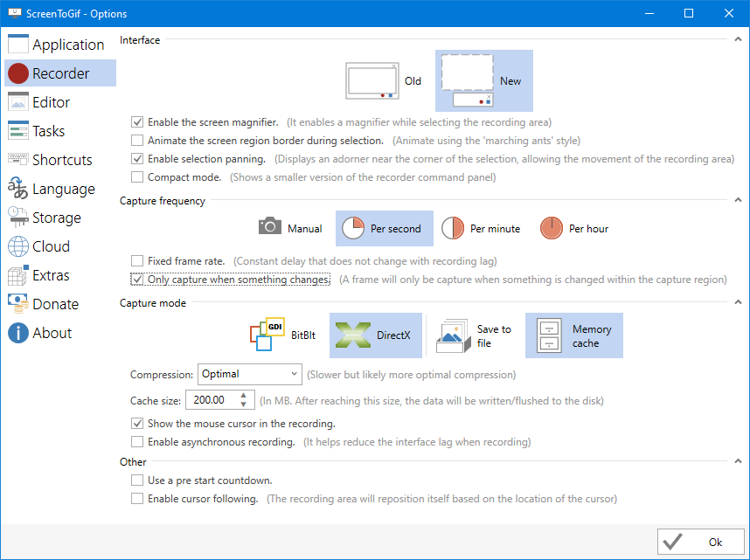Click the Editor image icon
The width and height of the screenshot is (750, 560).
tap(18, 102)
